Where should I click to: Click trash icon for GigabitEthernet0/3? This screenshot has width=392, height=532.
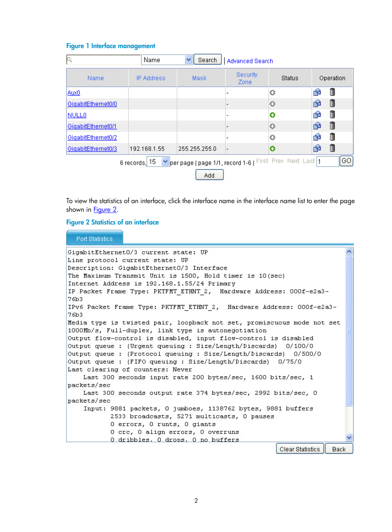pyautogui.click(x=332, y=148)
